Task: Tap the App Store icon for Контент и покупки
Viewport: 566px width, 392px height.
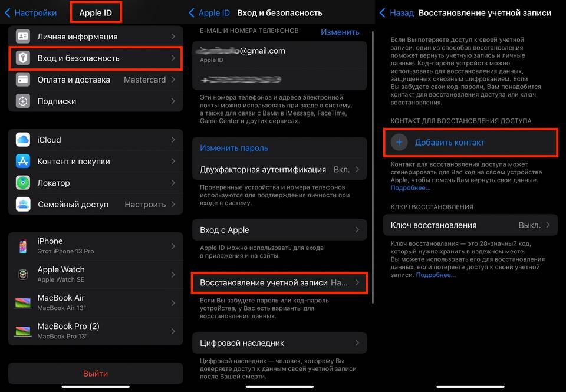Action: (23, 162)
